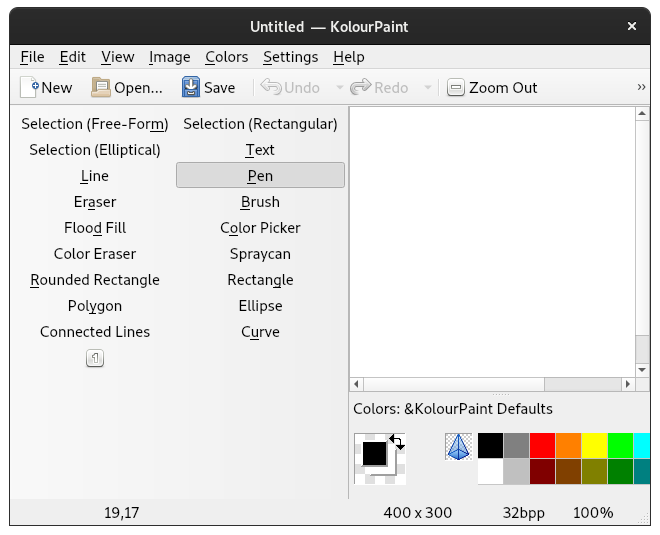The image size is (660, 535).
Task: Select the Flood Fill tool
Action: coord(95,228)
